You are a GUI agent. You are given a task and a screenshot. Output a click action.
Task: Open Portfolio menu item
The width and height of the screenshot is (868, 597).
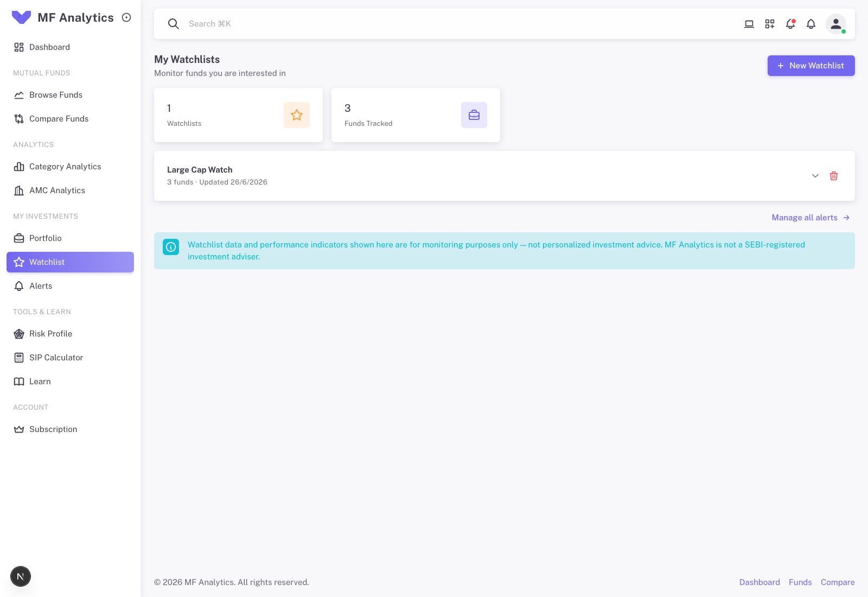coord(70,238)
